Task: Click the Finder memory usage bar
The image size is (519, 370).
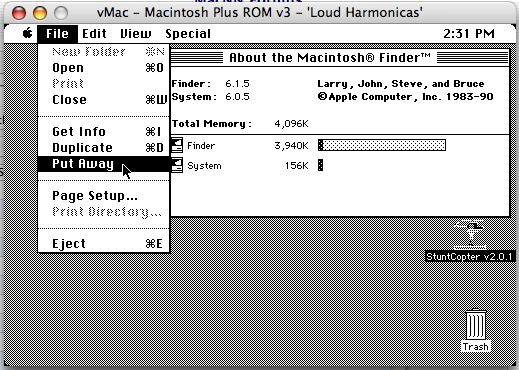Action: [x=382, y=145]
